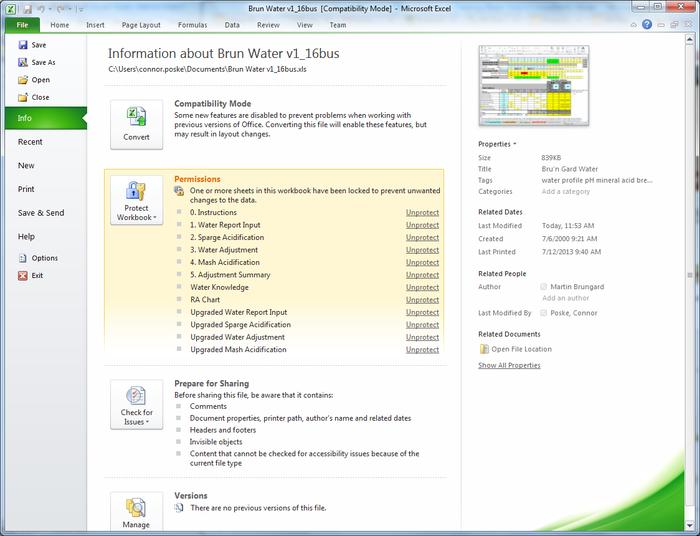Click the vertical scrollbar down arrow

[x=690, y=525]
